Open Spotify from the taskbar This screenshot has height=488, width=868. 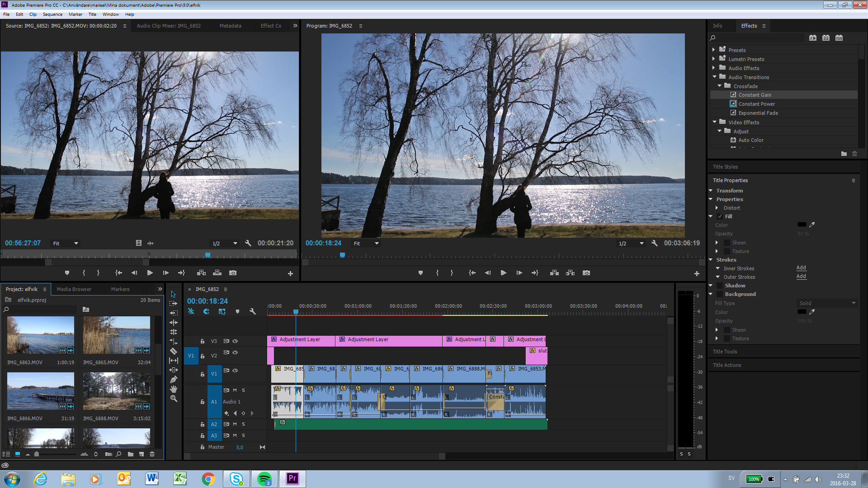(x=264, y=479)
